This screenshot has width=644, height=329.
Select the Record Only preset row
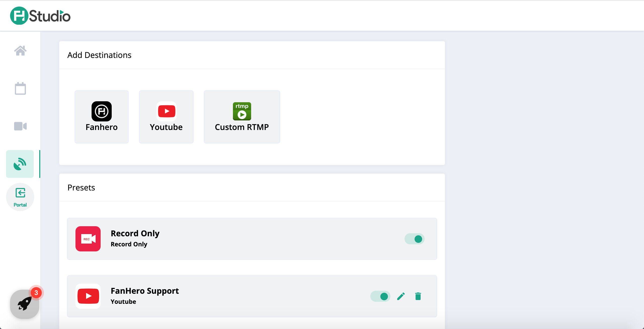252,239
